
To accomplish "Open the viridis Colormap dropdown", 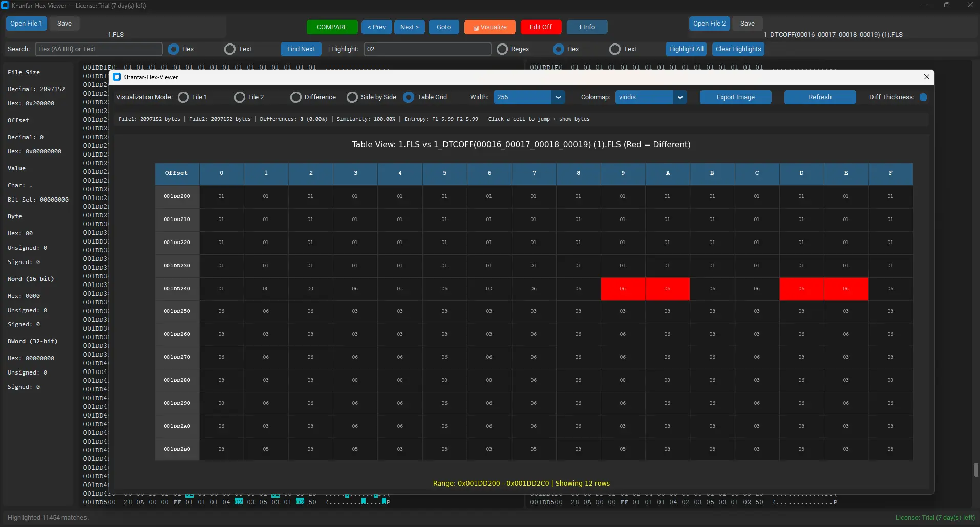I will [650, 97].
